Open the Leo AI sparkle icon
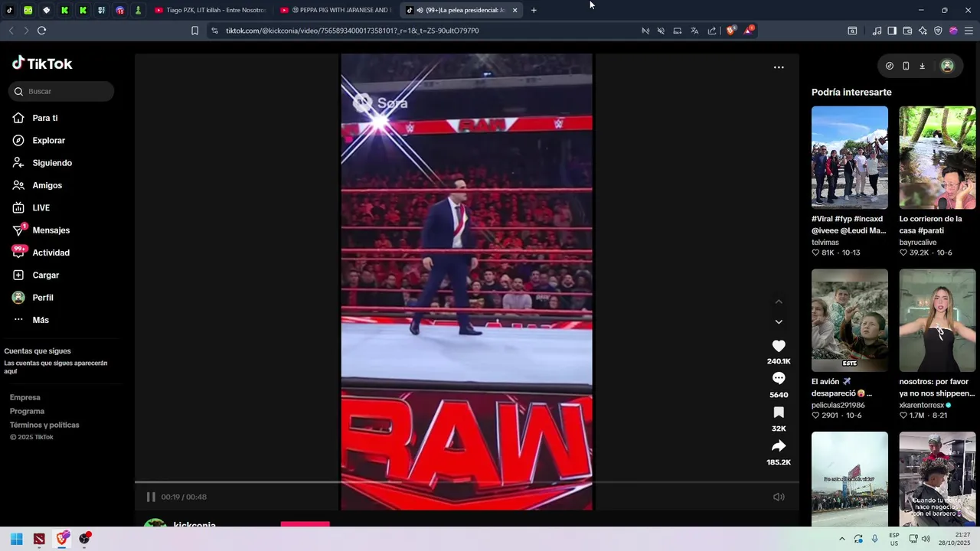The image size is (980, 551). pyautogui.click(x=923, y=31)
